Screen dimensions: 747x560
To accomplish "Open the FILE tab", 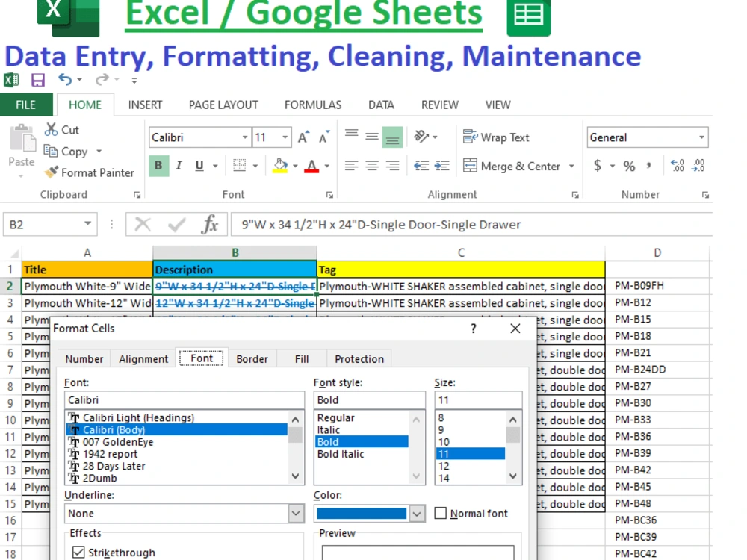I will tap(25, 105).
